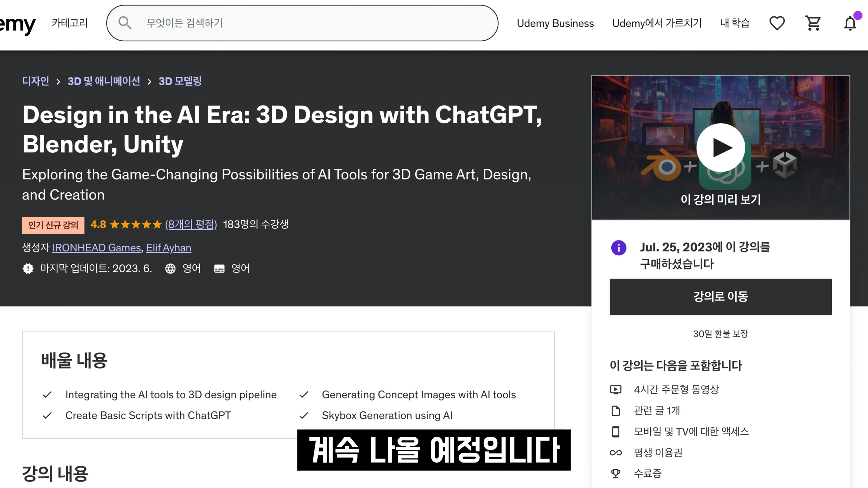Click the 강의 내용 heading
This screenshot has height=488, width=868.
(x=55, y=473)
